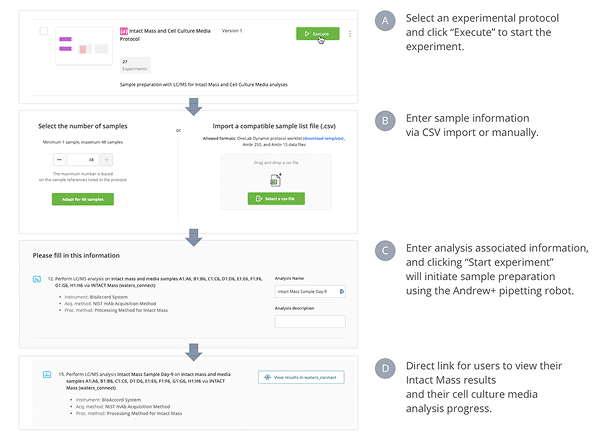
Task: Tick the protocol selection checkbox
Action: [43, 32]
